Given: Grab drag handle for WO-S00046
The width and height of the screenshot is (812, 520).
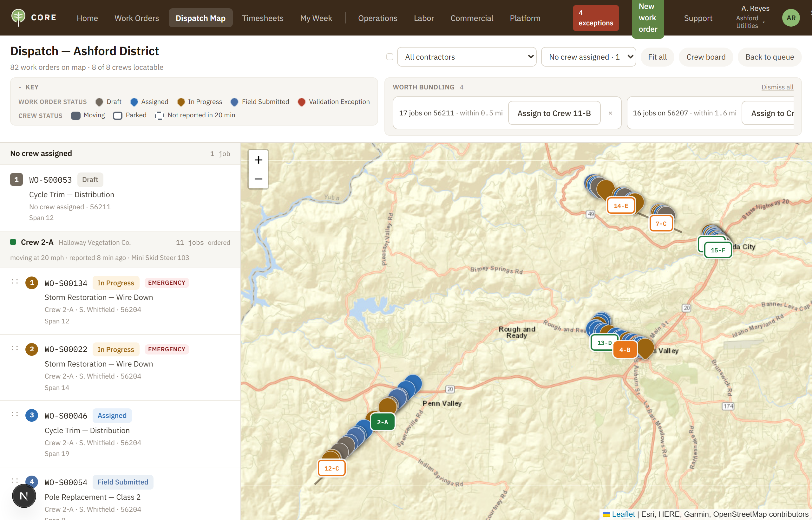Looking at the screenshot, I should pos(15,414).
